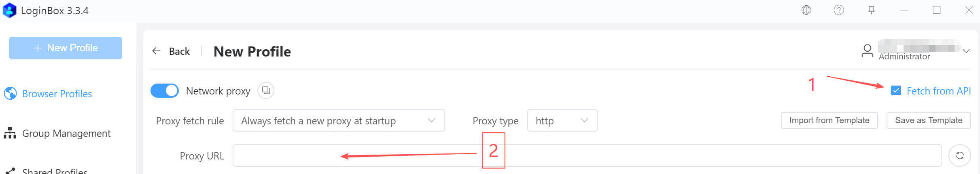Go to Group Management section
This screenshot has width=980, height=174.
point(66,134)
